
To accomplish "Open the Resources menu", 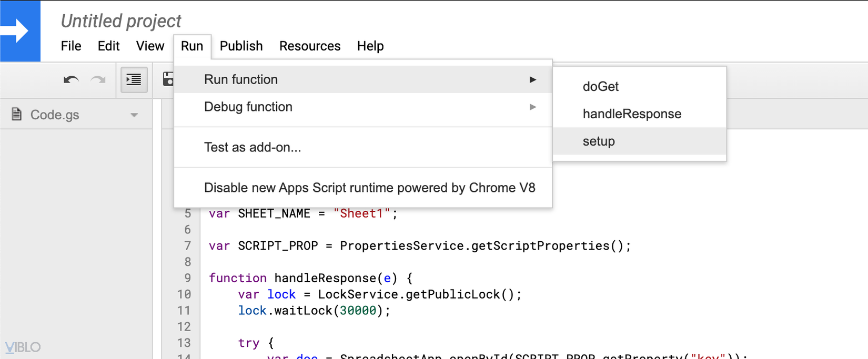I will [310, 46].
